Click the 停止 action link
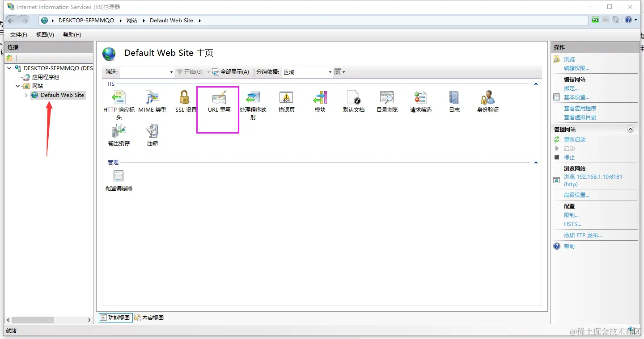 (569, 158)
